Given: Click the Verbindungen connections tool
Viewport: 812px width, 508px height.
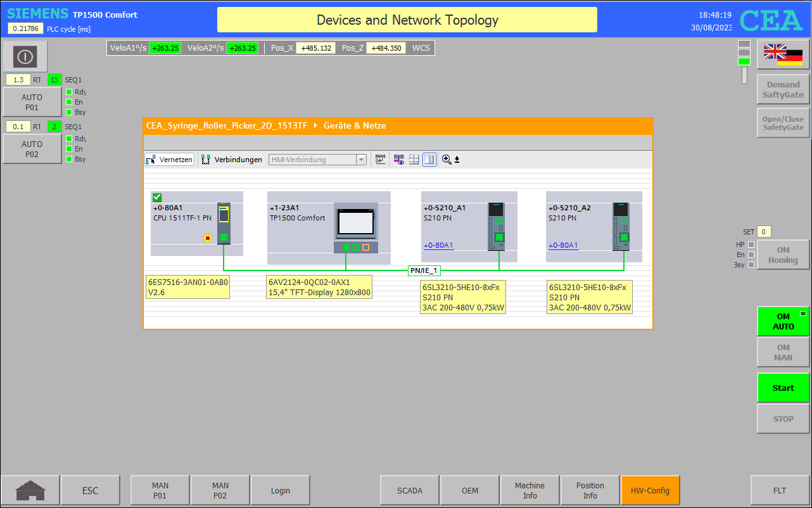Looking at the screenshot, I should pyautogui.click(x=232, y=160).
